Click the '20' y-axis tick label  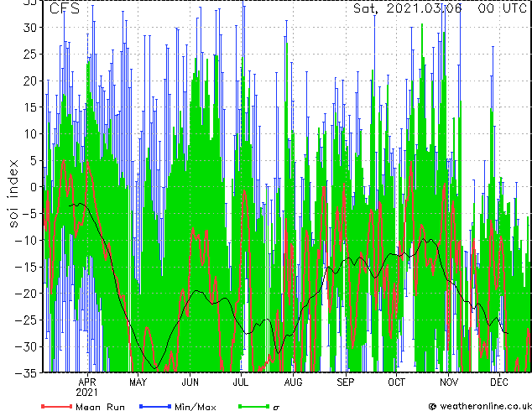click(x=30, y=81)
